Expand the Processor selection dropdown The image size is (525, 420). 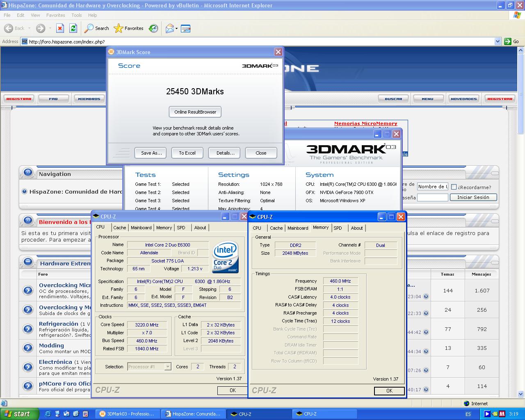168,367
